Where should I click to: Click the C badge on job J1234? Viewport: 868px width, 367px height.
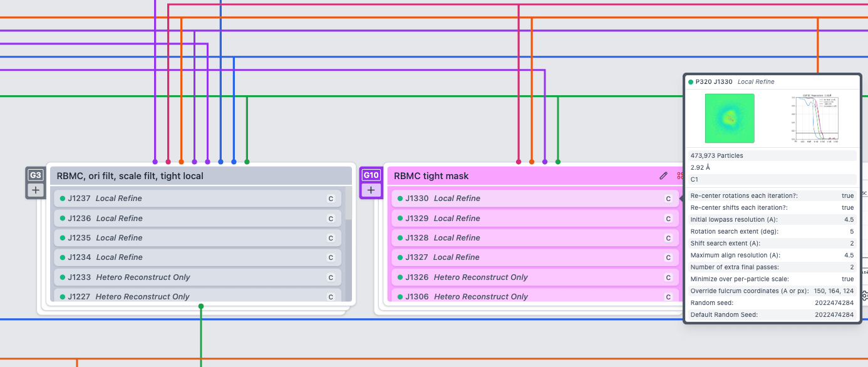(x=331, y=257)
